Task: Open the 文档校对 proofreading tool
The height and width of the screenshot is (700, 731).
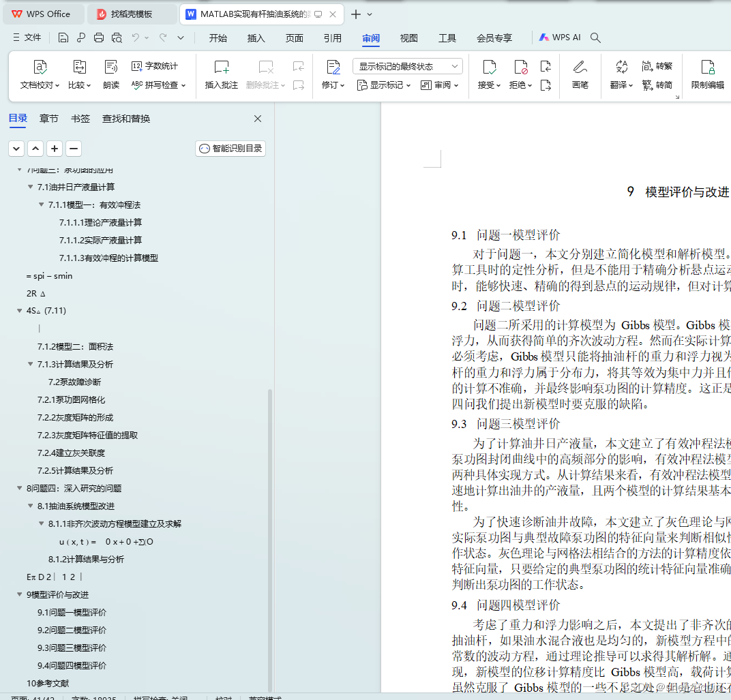Action: (x=40, y=74)
